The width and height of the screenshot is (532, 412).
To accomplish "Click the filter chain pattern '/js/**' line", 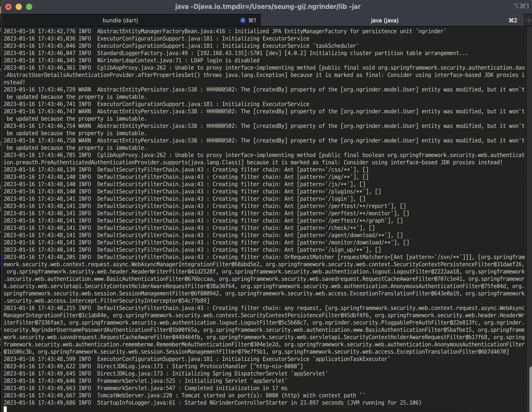I will [185, 184].
